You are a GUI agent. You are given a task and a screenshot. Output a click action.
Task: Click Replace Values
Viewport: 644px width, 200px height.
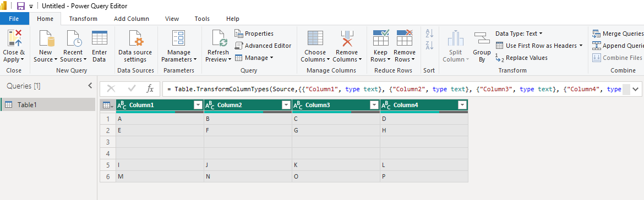521,58
